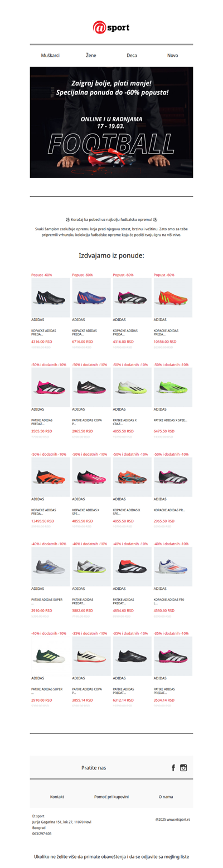The height and width of the screenshot is (868, 223).
Task: View the neon green shoe priced 6475.50 RSD
Action: pyautogui.click(x=173, y=387)
